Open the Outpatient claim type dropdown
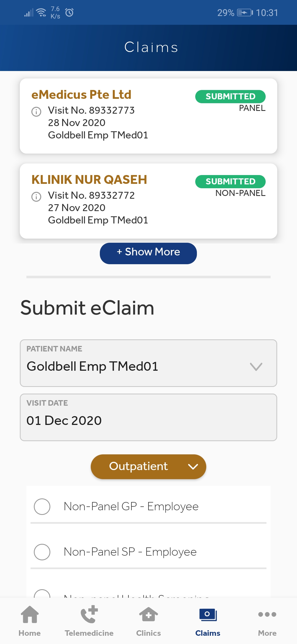The height and width of the screenshot is (644, 297). coord(148,467)
